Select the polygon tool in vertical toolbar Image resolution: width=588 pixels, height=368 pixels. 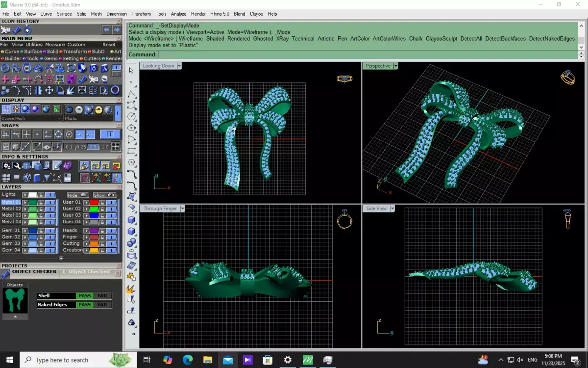coord(131,162)
